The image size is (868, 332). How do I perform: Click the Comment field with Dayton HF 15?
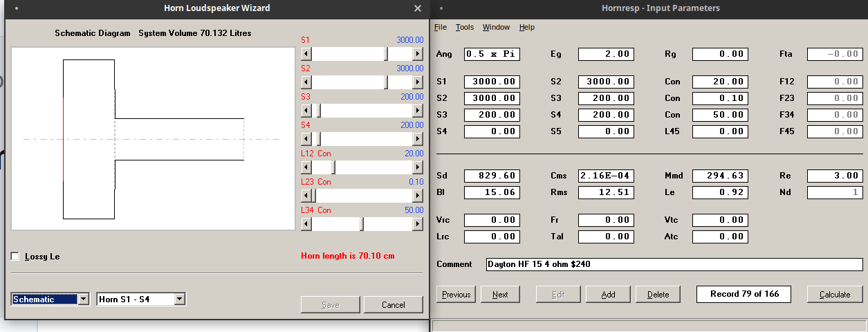click(674, 264)
